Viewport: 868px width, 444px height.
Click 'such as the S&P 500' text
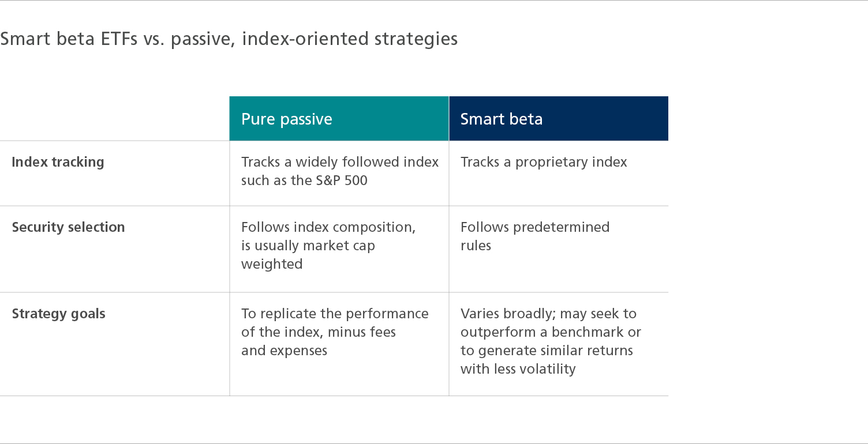point(304,180)
